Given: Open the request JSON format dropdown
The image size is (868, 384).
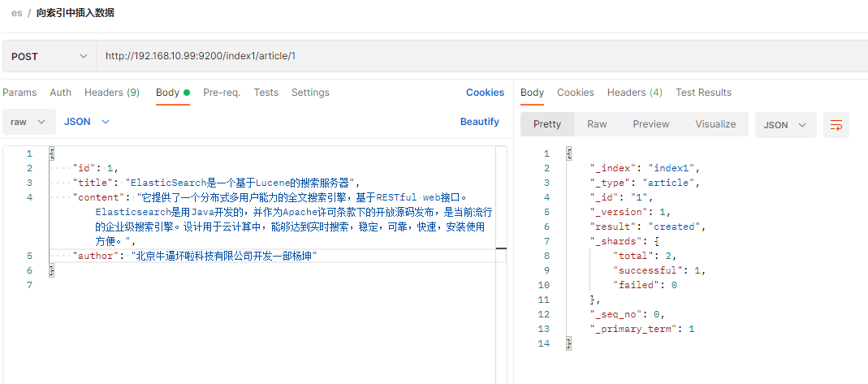Looking at the screenshot, I should point(86,122).
